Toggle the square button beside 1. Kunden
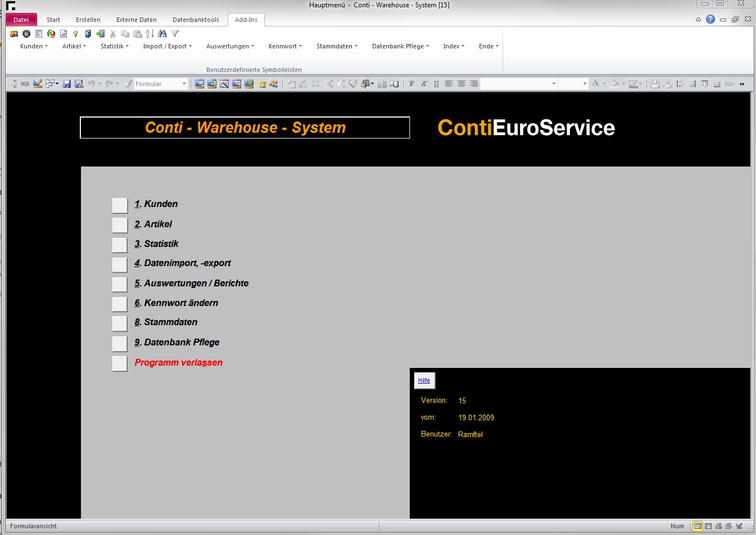 (120, 205)
